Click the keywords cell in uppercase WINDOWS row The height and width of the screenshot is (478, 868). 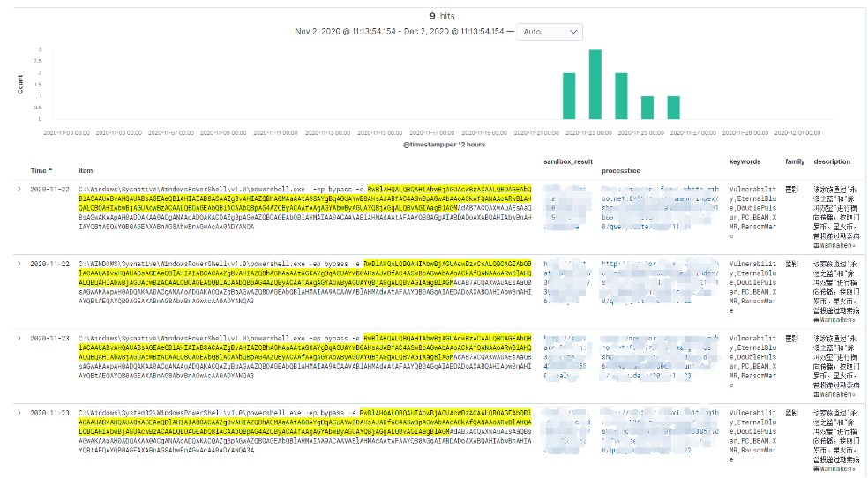point(752,288)
